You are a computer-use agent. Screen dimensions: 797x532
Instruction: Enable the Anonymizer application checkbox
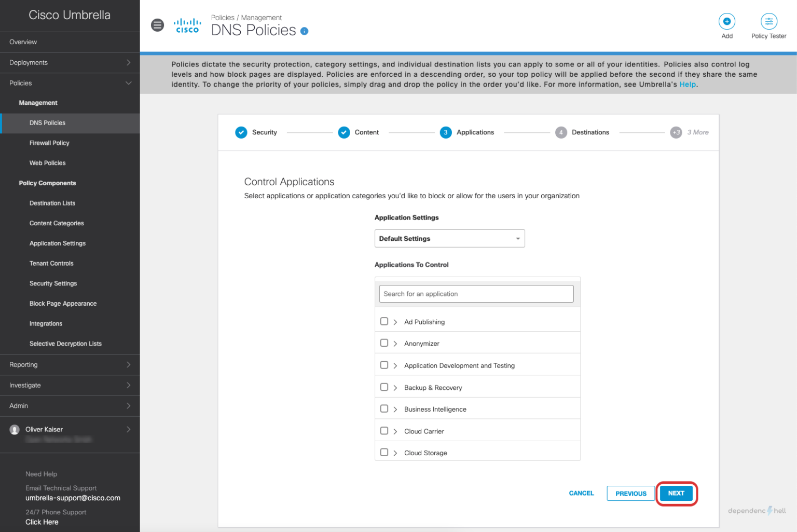point(384,343)
